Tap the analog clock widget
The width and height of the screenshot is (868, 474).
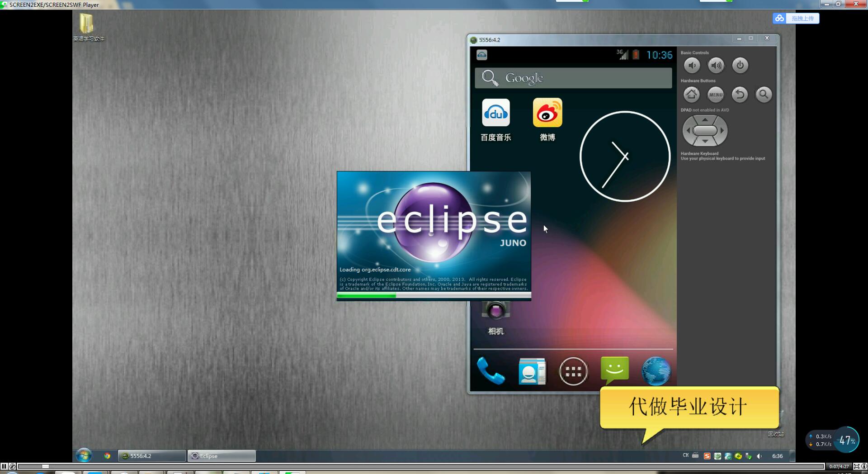(625, 156)
